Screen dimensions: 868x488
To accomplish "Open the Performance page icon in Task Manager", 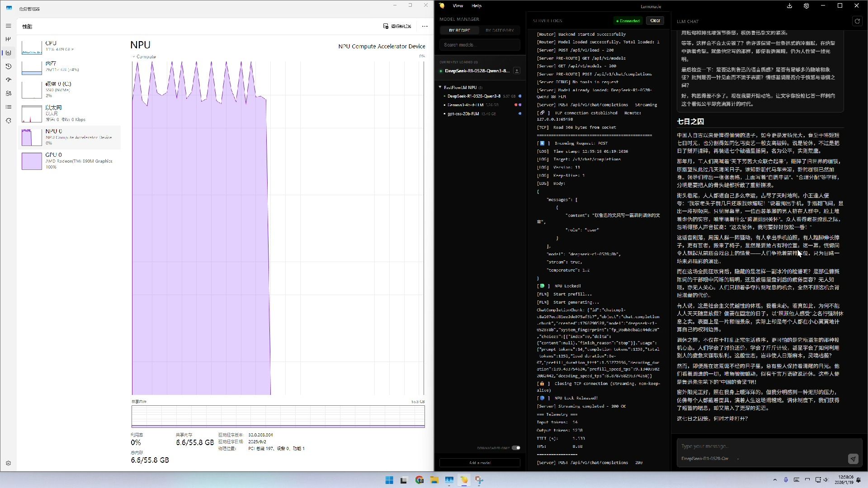I will (8, 53).
